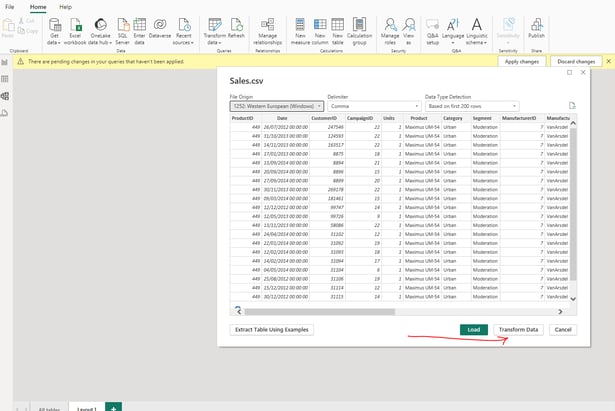Click the refresh preview icon below the table
Viewport: 615px width, 411px height.
(237, 311)
